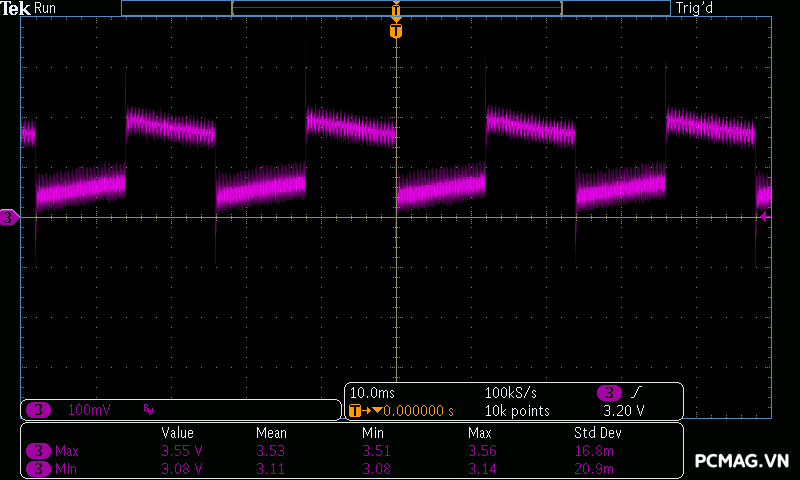Click the trigger source channel 3 badge
The width and height of the screenshot is (800, 480).
(609, 392)
